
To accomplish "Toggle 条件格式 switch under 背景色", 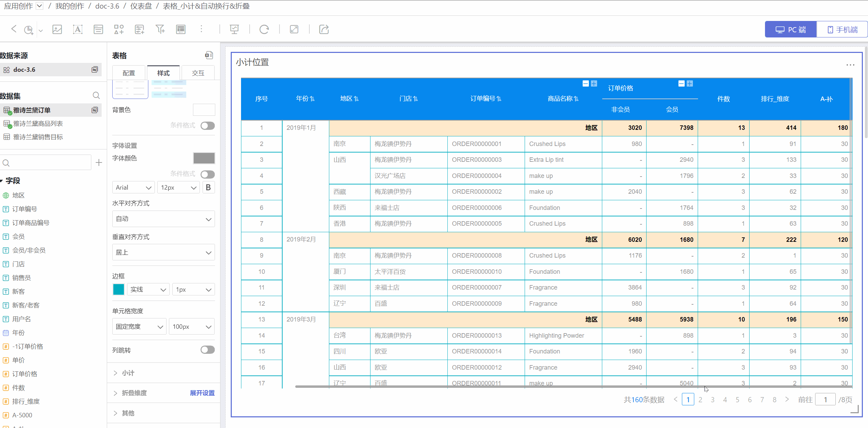I will click(207, 126).
